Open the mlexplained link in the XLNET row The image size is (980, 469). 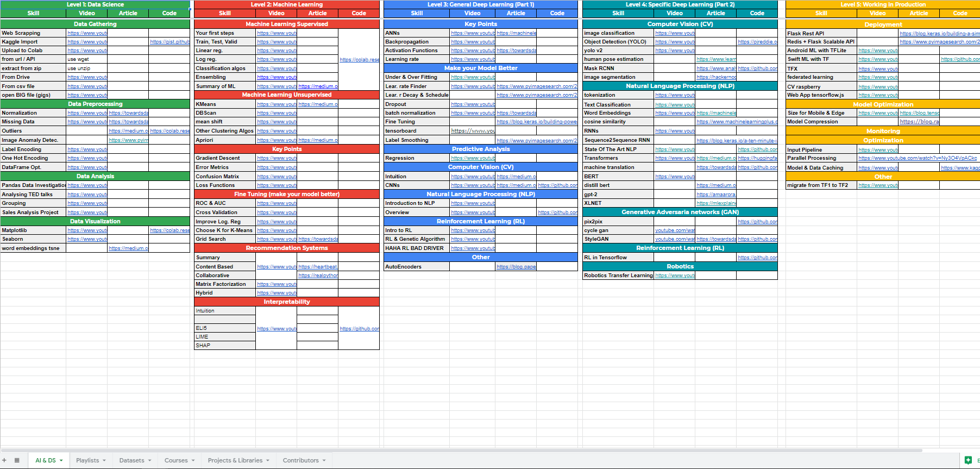[x=716, y=203]
